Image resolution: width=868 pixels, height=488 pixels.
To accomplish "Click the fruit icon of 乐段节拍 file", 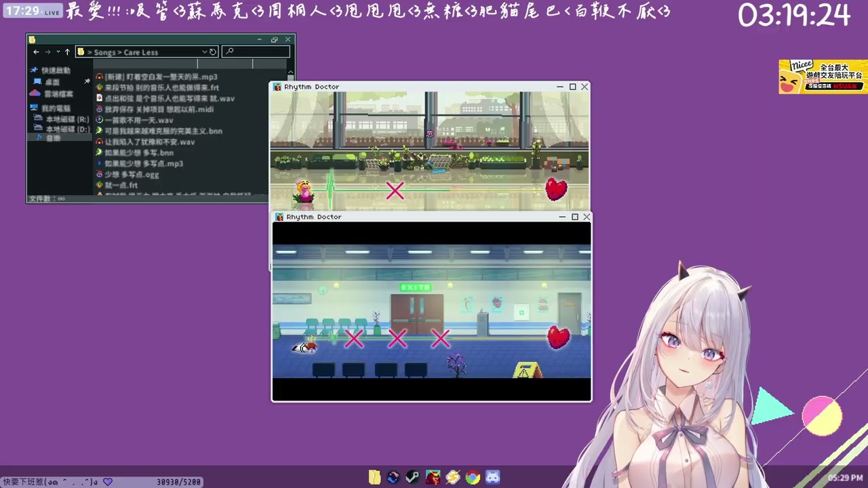I will [x=100, y=87].
